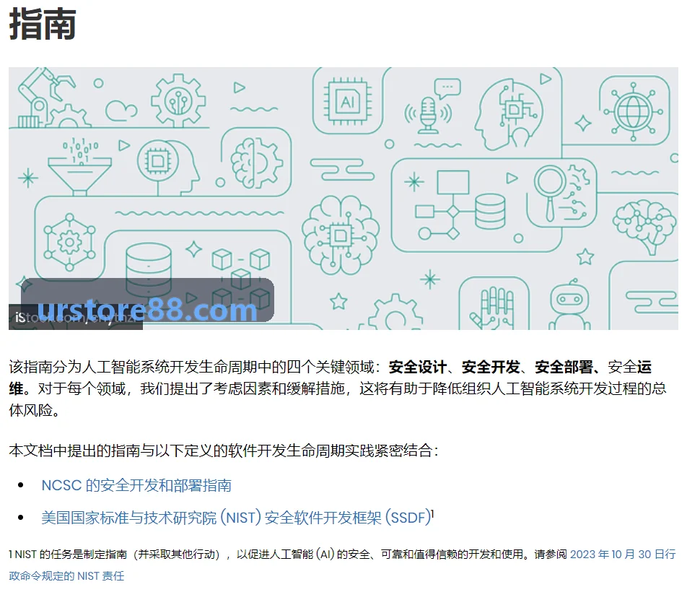Image resolution: width=700 pixels, height=600 pixels.
Task: Click the bold text 安全部署
Action: click(x=564, y=367)
